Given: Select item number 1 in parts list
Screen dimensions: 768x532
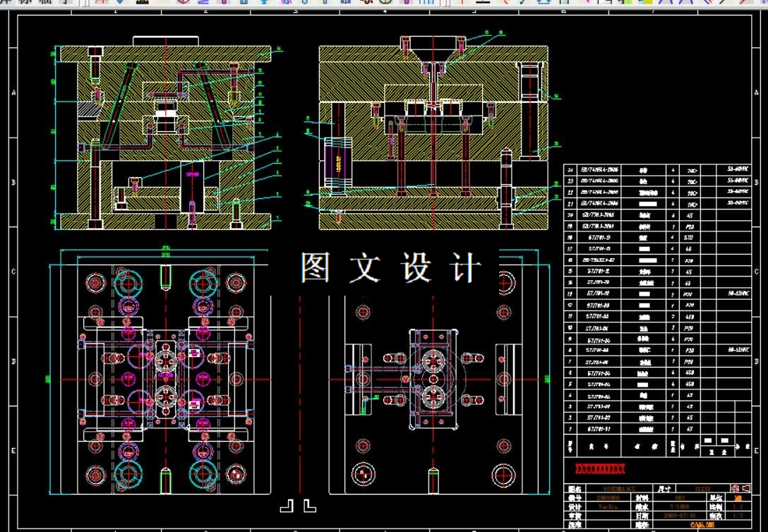Looking at the screenshot, I should 570,429.
